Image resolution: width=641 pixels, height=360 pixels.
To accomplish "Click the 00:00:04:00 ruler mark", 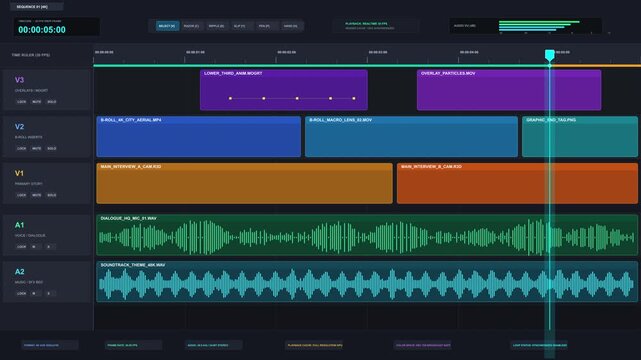I will click(469, 52).
